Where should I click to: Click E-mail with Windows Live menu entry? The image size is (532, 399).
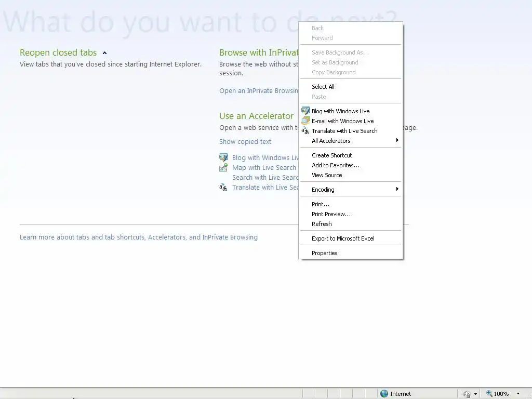click(351, 121)
